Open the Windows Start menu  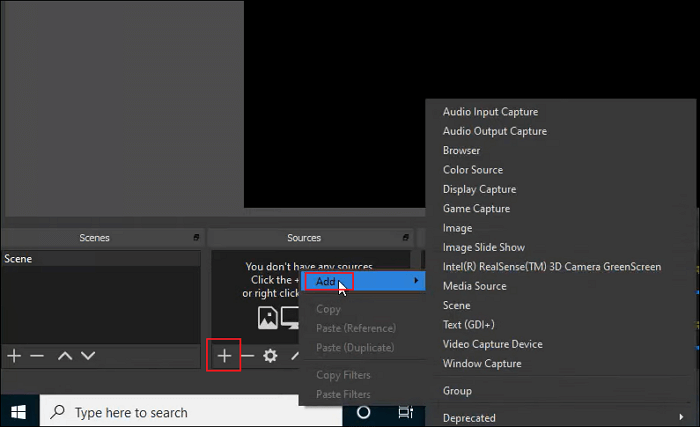(19, 412)
